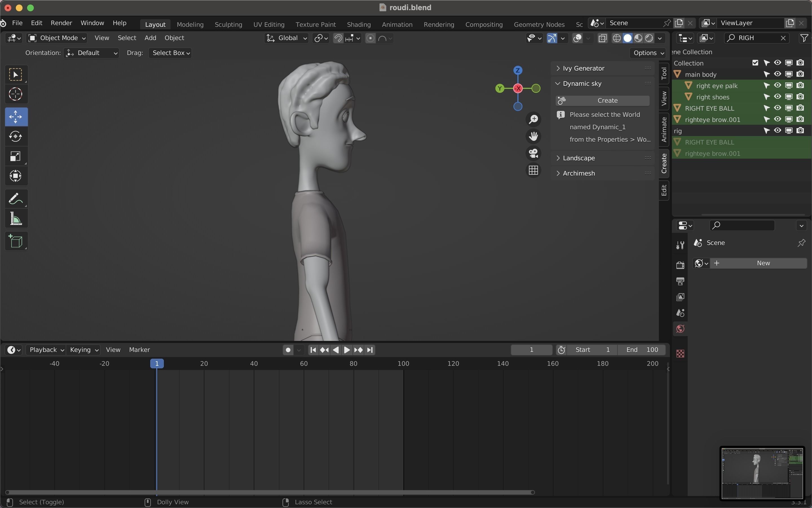This screenshot has width=812, height=508.
Task: Click the timeline playhead marker at frame 1
Action: (x=157, y=364)
